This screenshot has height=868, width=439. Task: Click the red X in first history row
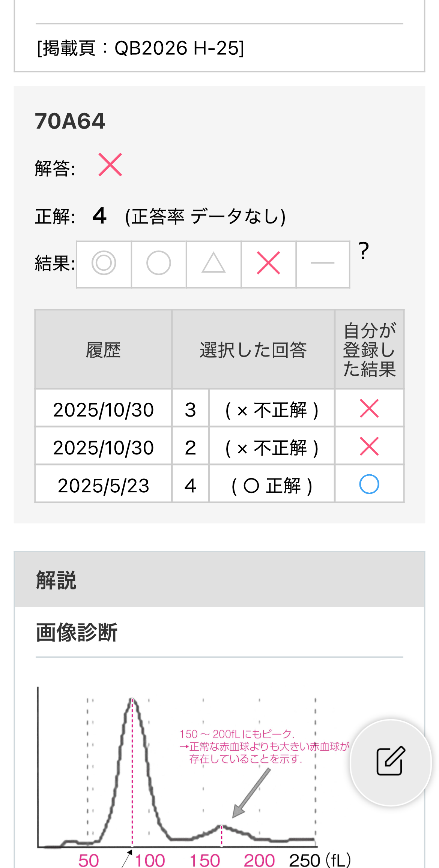coord(369,408)
